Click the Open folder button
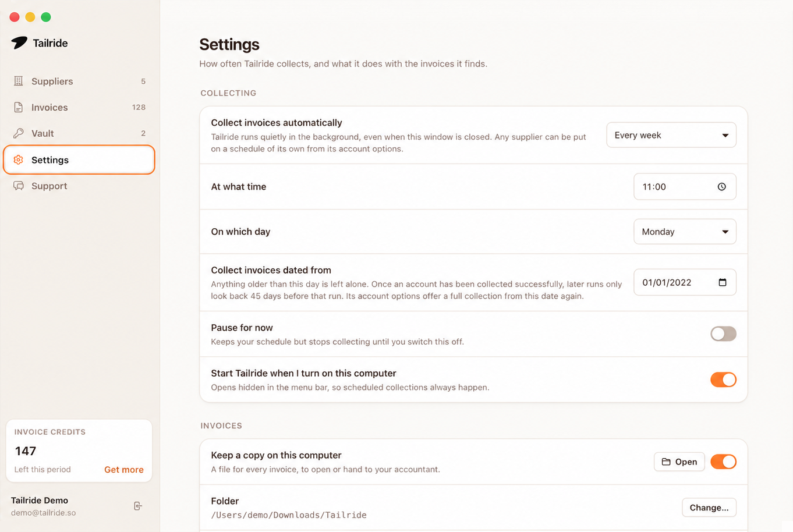The width and height of the screenshot is (793, 532). [679, 462]
